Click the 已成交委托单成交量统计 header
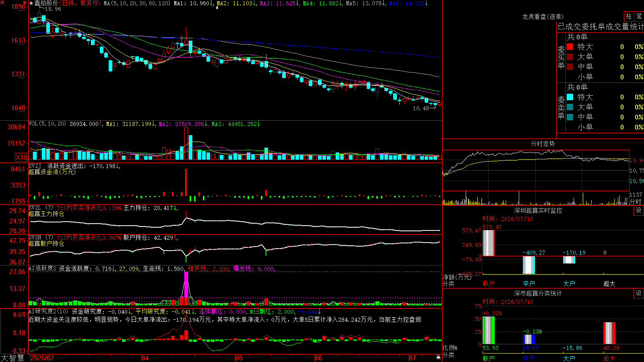The image size is (644, 362). coord(601,27)
